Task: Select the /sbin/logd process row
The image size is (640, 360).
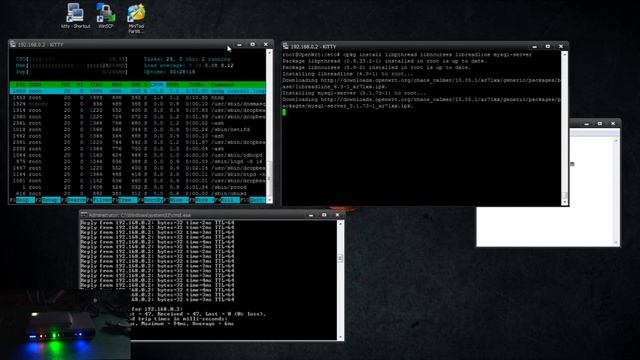Action: [138, 162]
